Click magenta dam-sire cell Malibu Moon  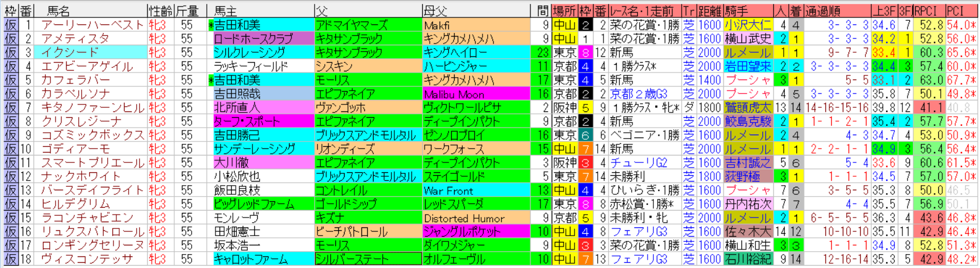click(454, 94)
